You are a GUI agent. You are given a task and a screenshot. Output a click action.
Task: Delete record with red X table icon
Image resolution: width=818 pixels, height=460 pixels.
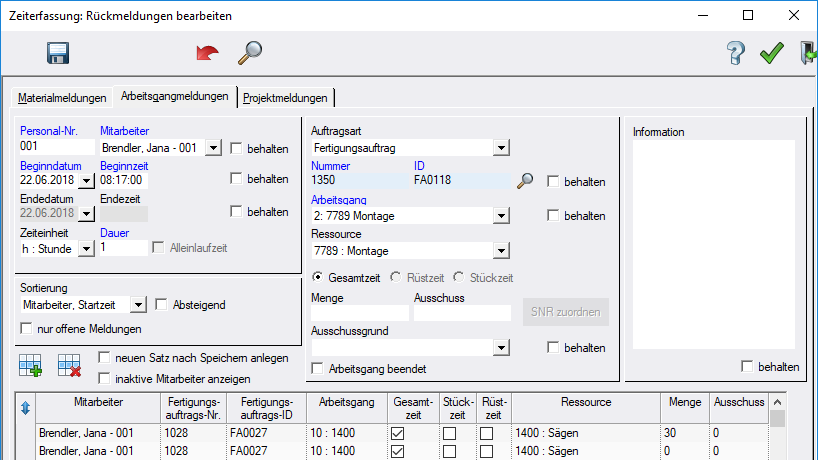pos(69,367)
